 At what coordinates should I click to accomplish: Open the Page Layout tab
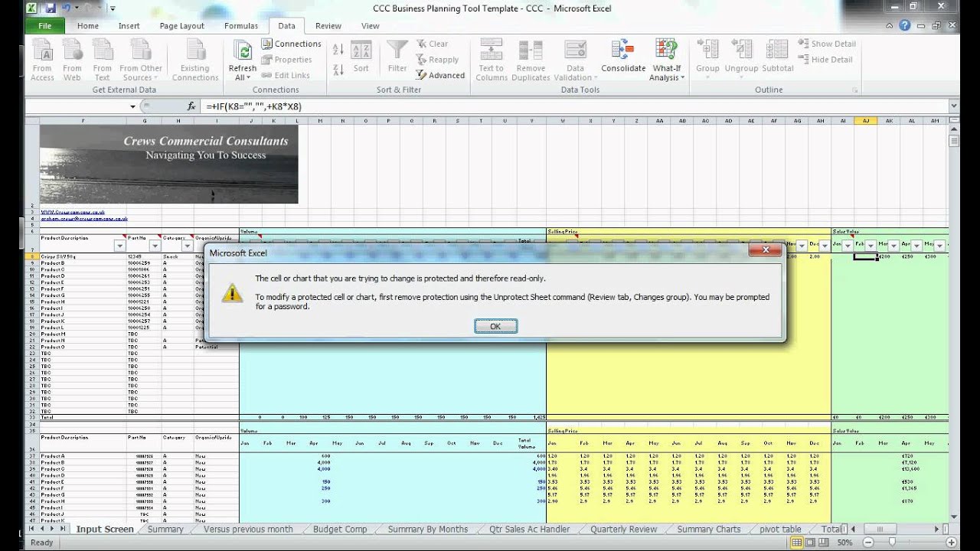point(182,26)
